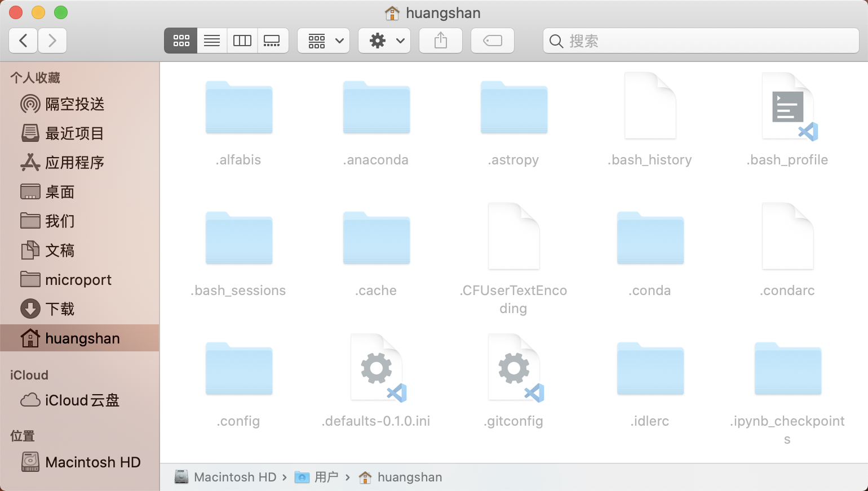The height and width of the screenshot is (491, 868).
Task: Select the .bash_sessions folder
Action: (x=239, y=238)
